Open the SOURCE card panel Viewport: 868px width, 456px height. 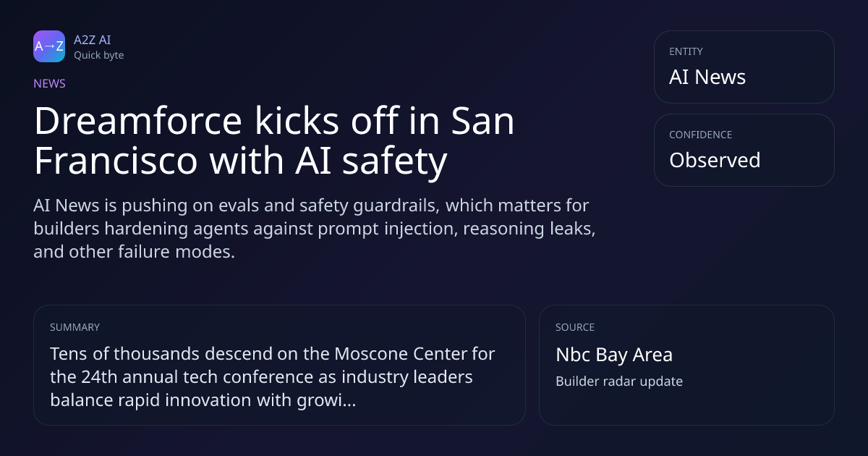686,365
